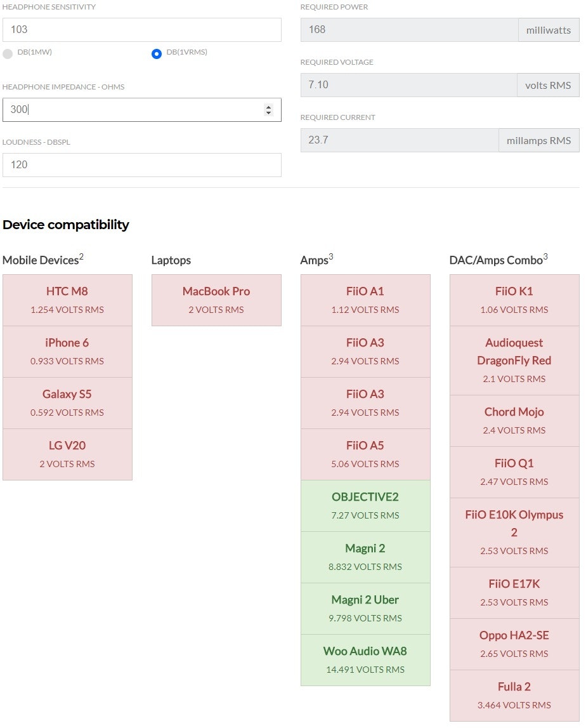Decrease impedance with the stepper down arrow
Viewport: 586px width, 728px height.
[268, 113]
